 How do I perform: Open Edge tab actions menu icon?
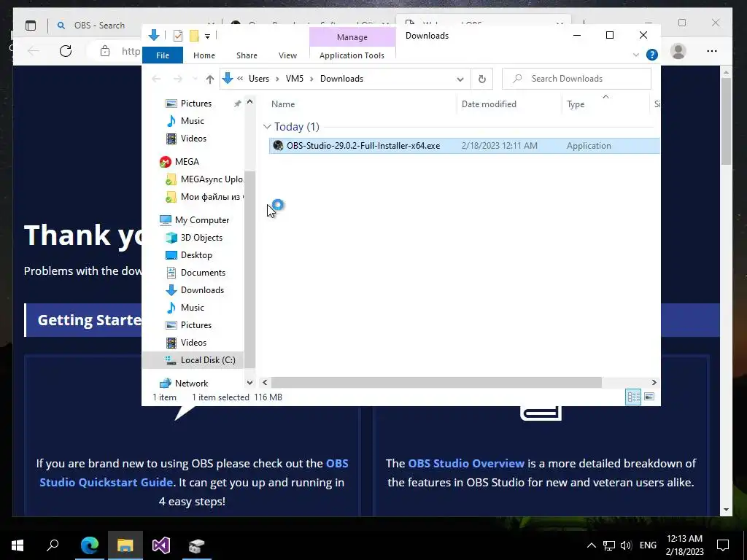31,26
